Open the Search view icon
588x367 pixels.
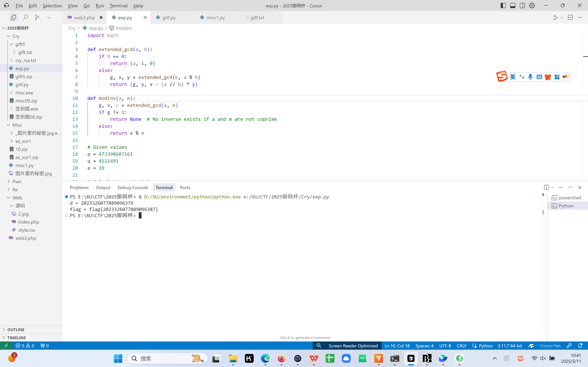click(25, 17)
